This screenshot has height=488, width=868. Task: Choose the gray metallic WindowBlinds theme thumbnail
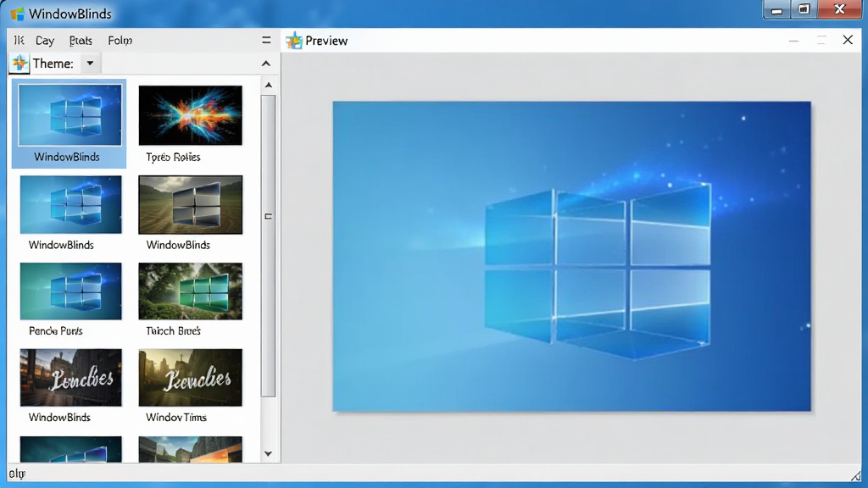[x=191, y=205]
